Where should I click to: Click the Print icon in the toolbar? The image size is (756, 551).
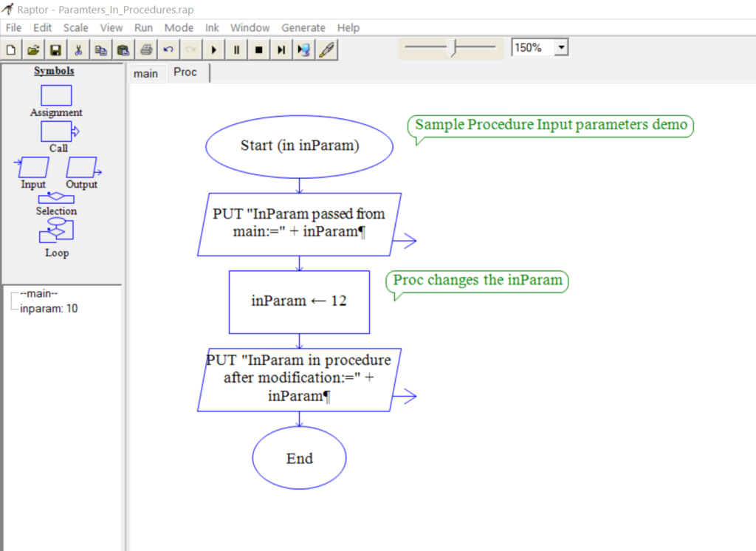click(x=146, y=49)
